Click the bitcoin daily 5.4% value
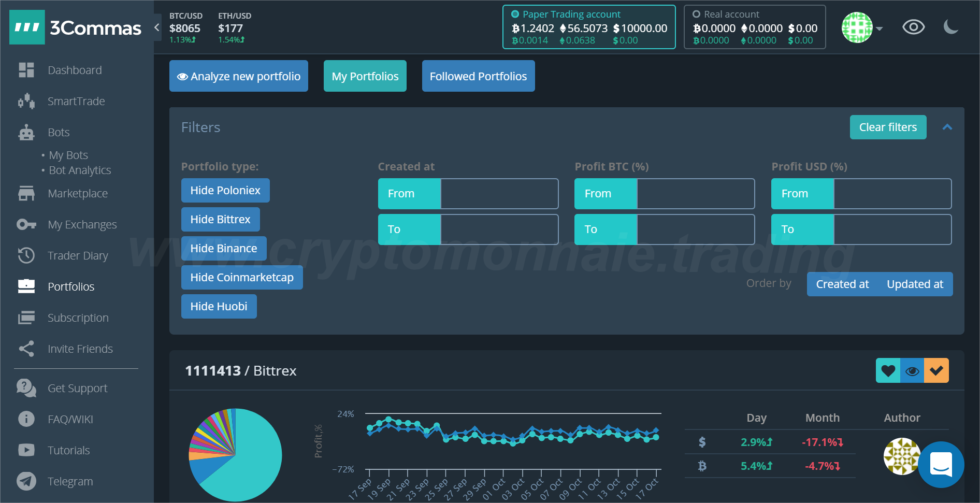 (x=756, y=466)
